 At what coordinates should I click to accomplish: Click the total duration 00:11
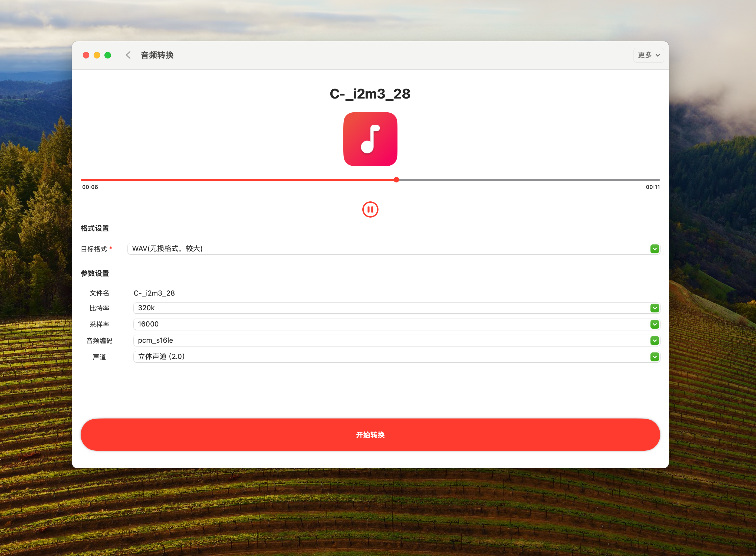[653, 187]
